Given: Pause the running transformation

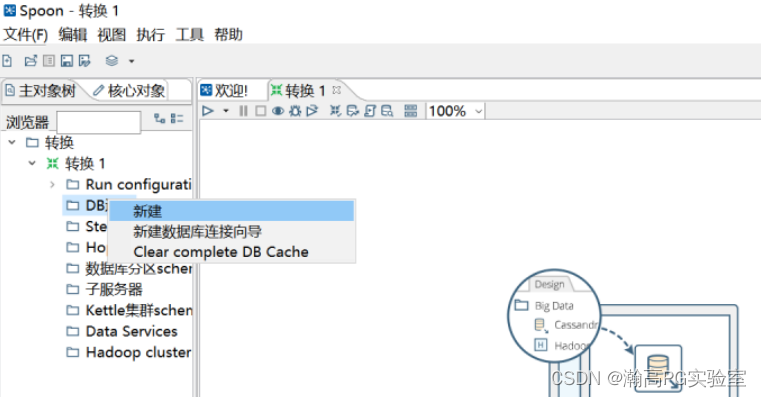Looking at the screenshot, I should pyautogui.click(x=243, y=111).
